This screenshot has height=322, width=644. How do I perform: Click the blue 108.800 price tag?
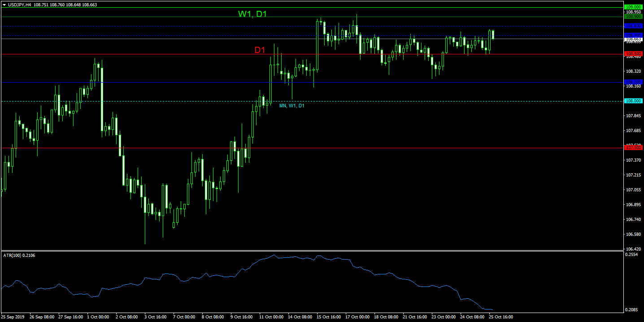coord(634,26)
